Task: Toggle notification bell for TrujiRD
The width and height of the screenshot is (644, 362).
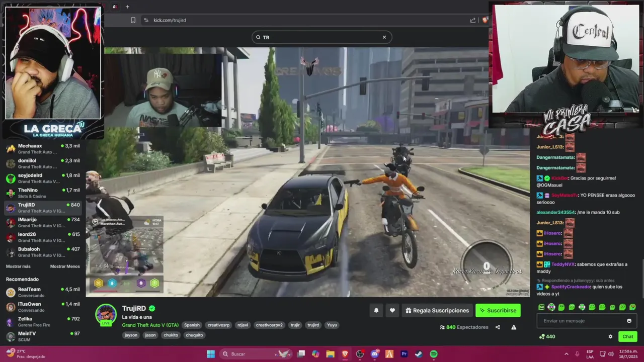Action: [x=376, y=310]
